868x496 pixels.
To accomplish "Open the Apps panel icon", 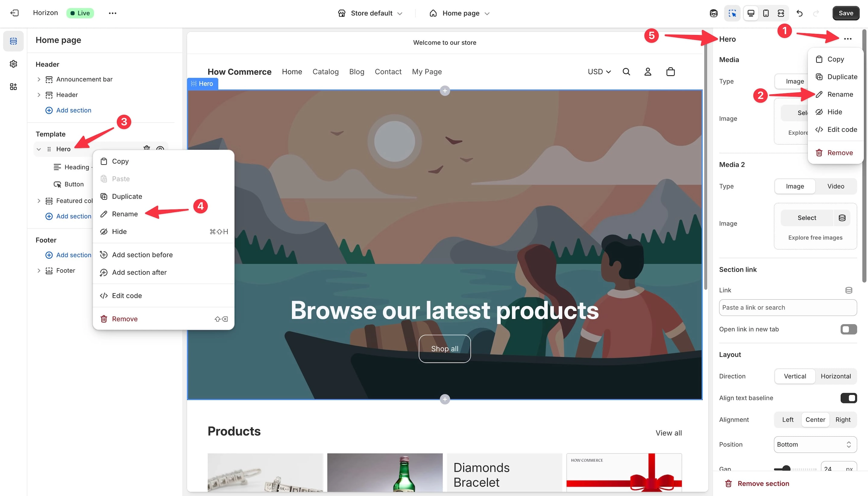I will coord(13,87).
